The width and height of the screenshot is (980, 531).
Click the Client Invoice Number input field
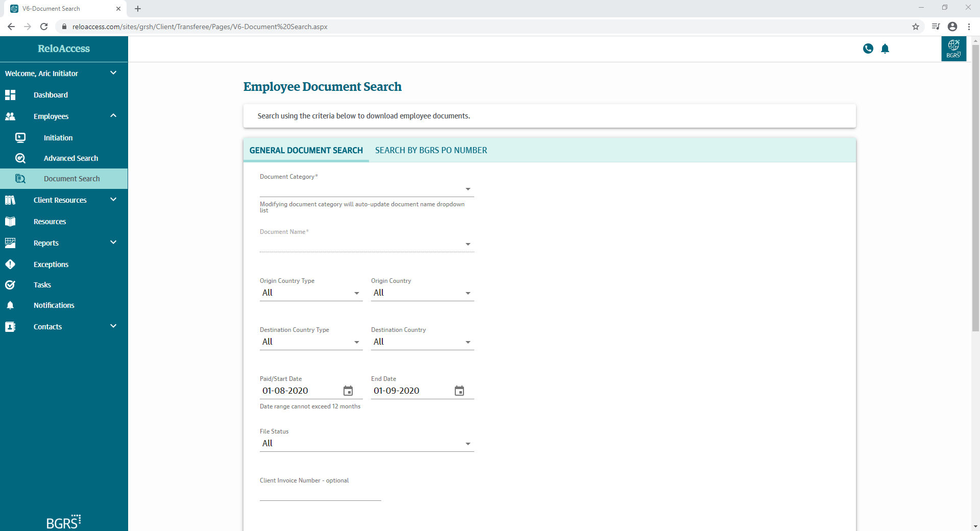[x=320, y=494]
